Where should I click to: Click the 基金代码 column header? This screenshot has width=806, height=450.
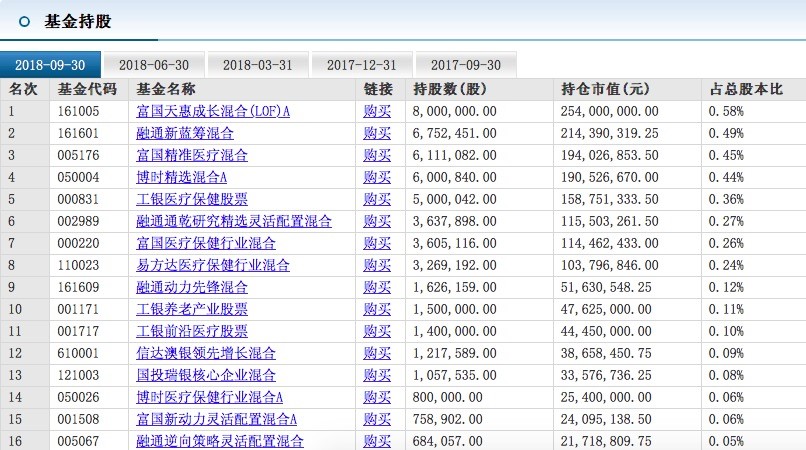(x=87, y=89)
